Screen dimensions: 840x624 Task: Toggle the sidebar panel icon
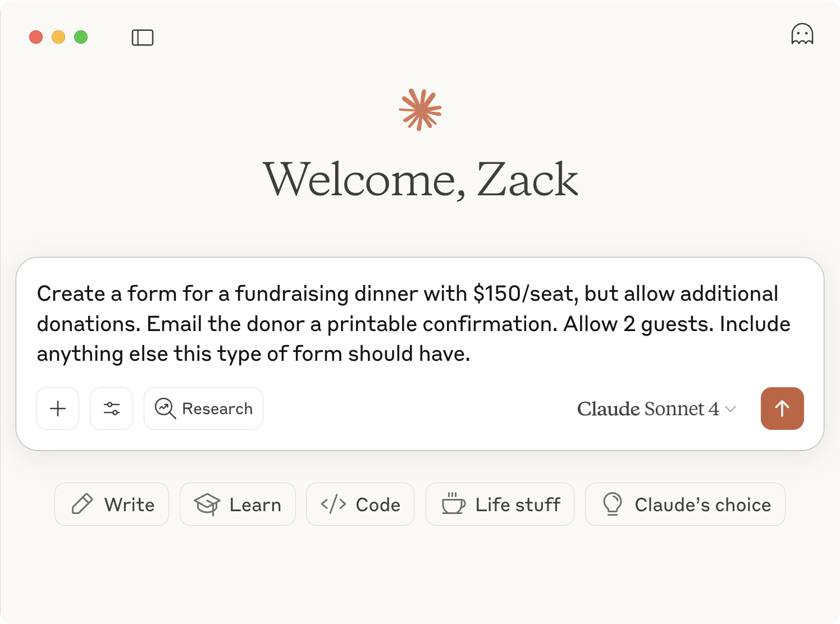(x=143, y=38)
